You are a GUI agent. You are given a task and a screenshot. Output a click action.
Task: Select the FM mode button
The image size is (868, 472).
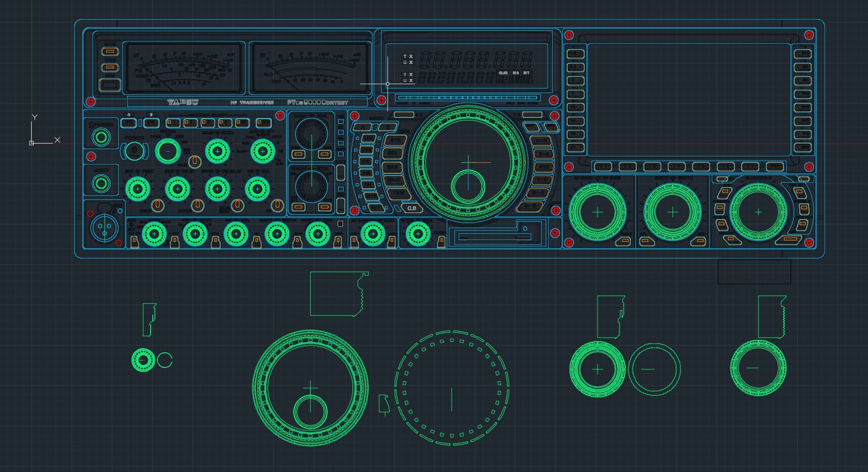click(x=368, y=185)
